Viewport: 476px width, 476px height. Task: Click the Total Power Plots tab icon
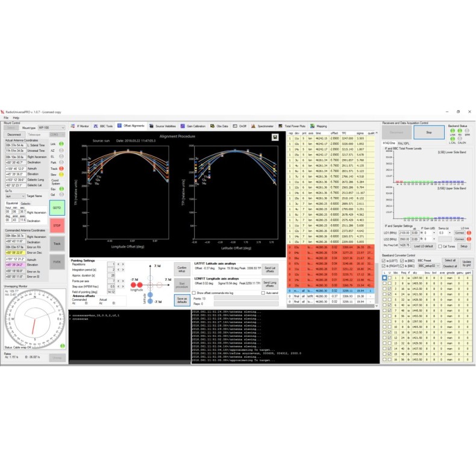point(280,126)
